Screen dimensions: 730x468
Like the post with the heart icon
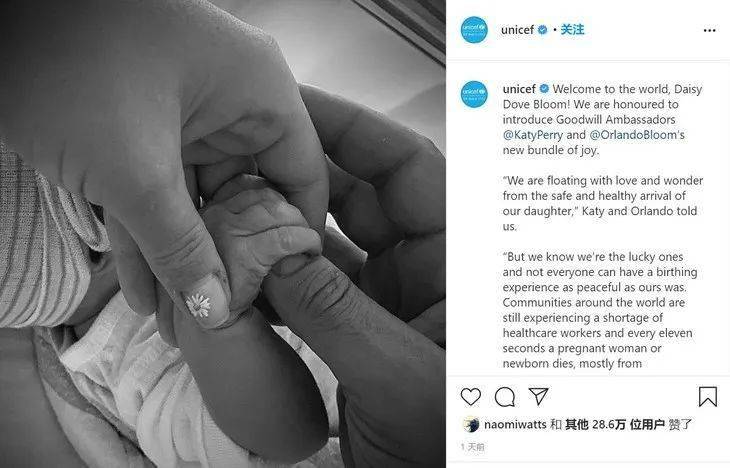coord(471,397)
